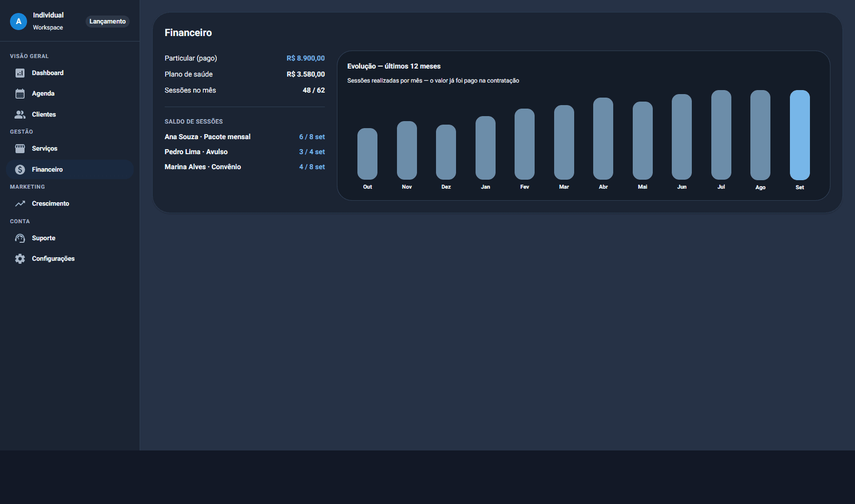This screenshot has width=855, height=504.
Task: Open Crescimento label under Marketing
Action: (x=51, y=204)
